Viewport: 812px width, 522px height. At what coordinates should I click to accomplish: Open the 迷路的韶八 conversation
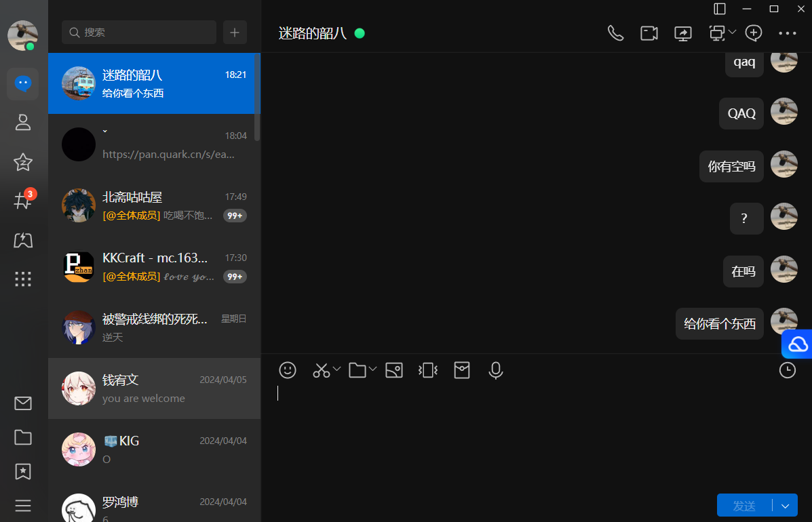(x=154, y=83)
